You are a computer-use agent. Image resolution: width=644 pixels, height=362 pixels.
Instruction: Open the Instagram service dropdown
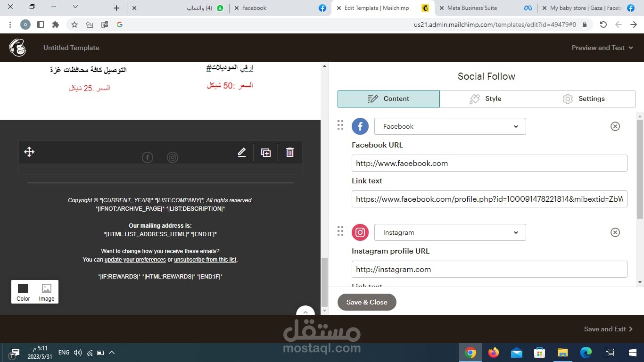tap(449, 232)
